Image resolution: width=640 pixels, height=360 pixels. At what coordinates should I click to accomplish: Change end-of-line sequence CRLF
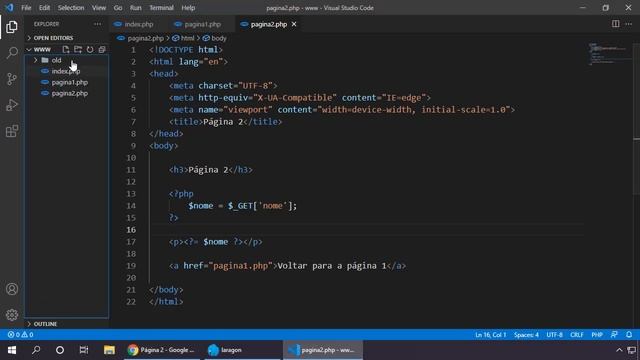[577, 335]
